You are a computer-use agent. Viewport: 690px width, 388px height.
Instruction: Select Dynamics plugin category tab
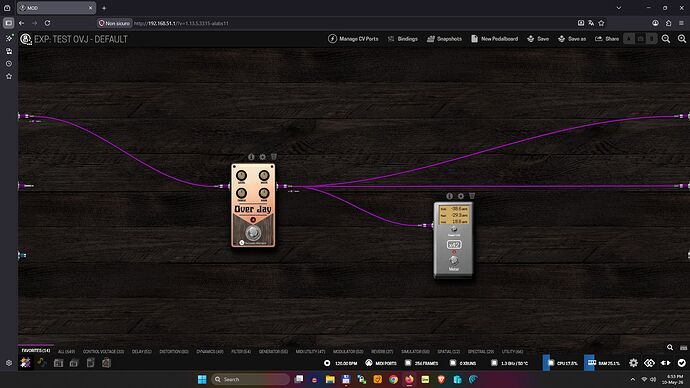click(210, 351)
